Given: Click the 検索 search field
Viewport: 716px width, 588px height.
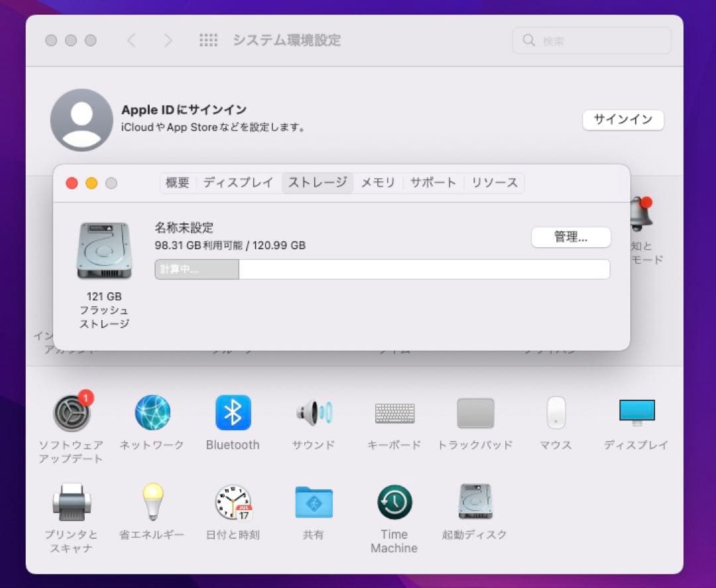Looking at the screenshot, I should tap(591, 40).
